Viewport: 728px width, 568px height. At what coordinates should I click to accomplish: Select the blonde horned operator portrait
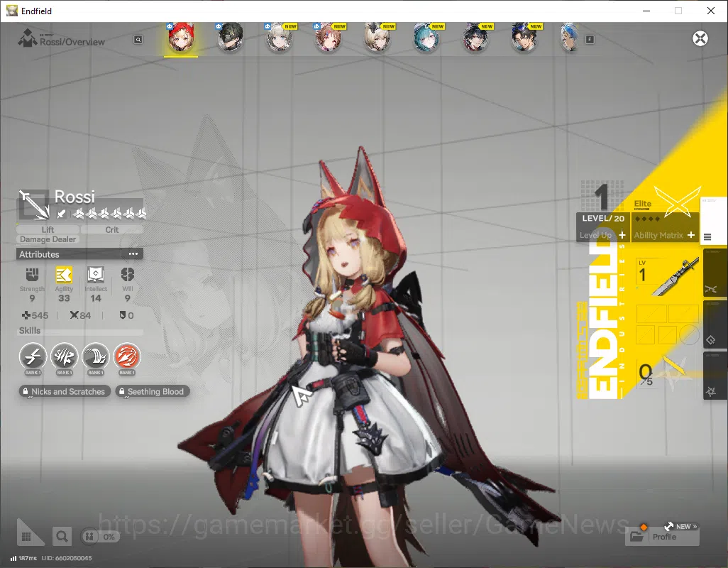377,37
